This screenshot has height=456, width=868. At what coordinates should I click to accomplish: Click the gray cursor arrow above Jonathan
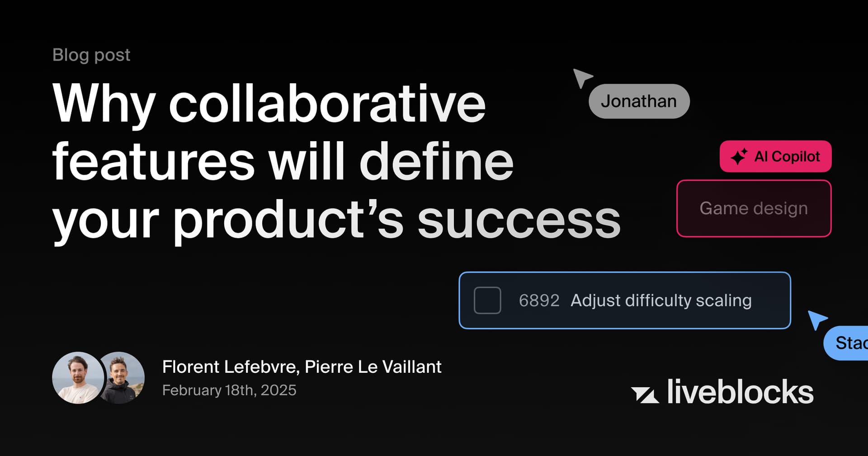581,77
